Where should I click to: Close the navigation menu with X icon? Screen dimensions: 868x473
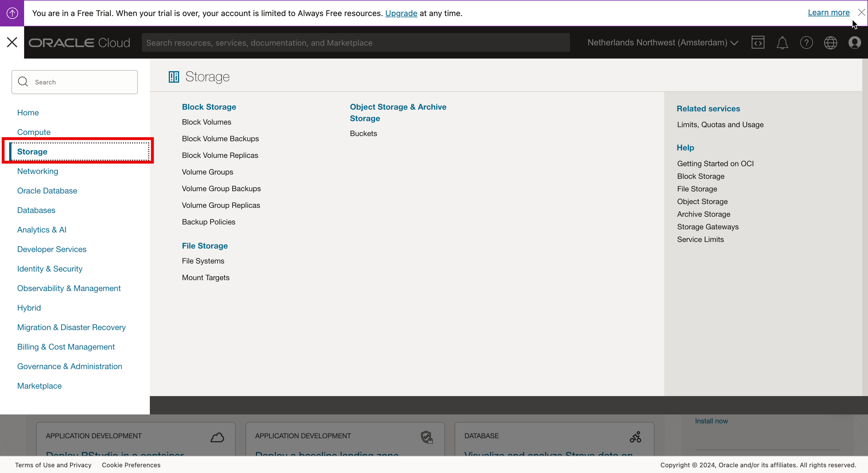pos(12,42)
